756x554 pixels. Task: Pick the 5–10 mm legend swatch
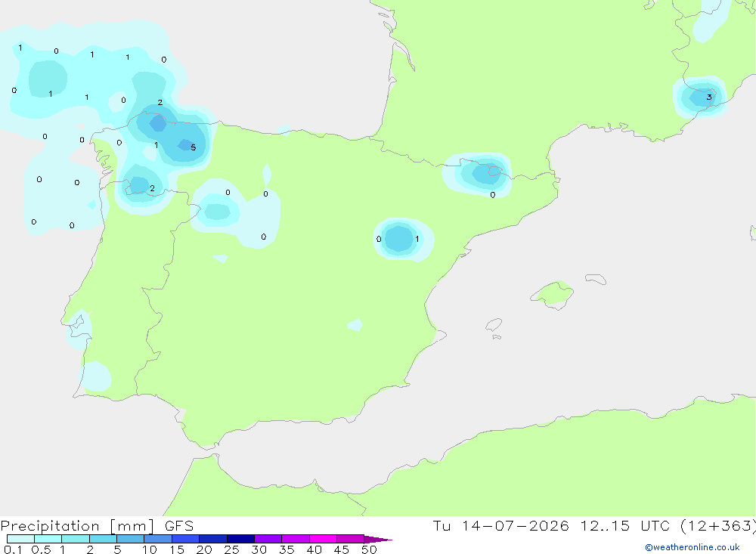pyautogui.click(x=130, y=539)
